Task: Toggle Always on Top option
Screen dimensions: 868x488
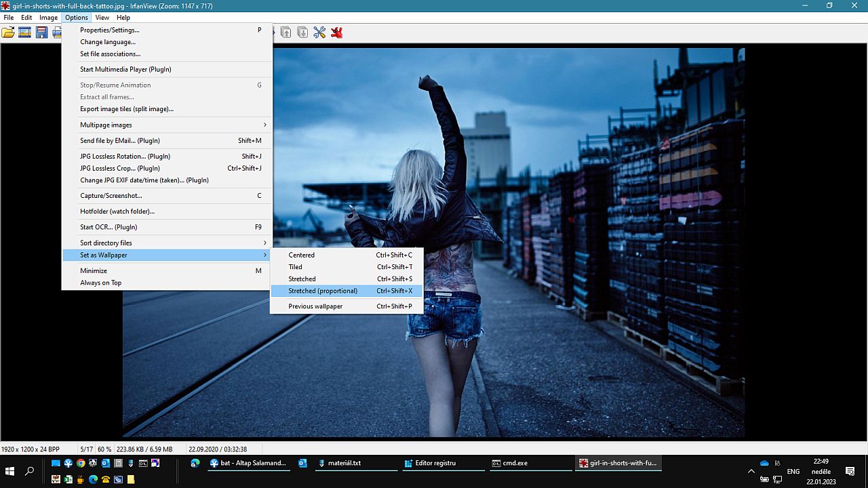Action: [100, 283]
